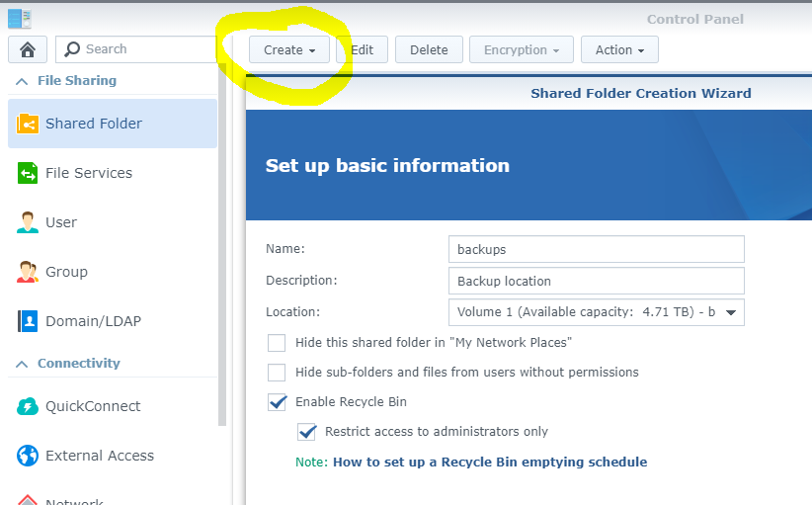This screenshot has height=505, width=812.
Task: Click the magnifier icon in search box
Action: point(72,49)
